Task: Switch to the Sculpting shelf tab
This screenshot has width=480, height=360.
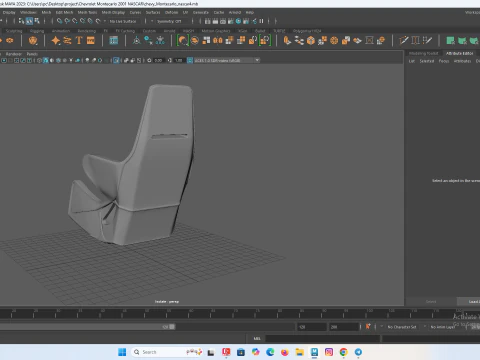Action: [14, 31]
